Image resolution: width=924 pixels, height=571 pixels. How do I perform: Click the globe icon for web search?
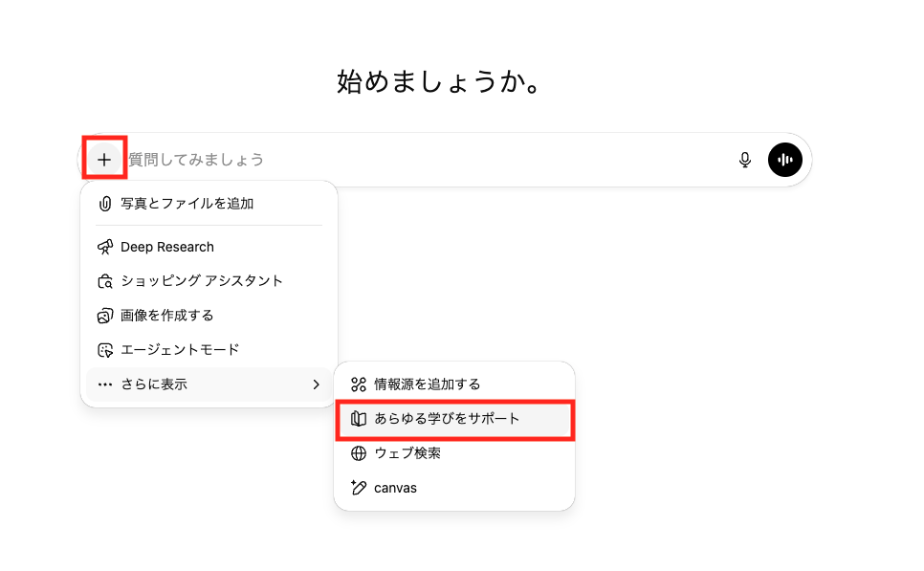(x=359, y=453)
